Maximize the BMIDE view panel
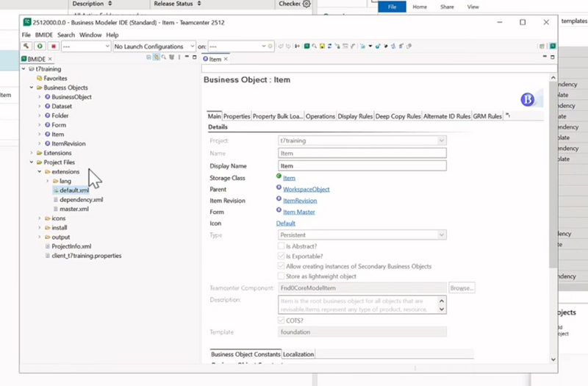Viewport: 588px width, 386px height. tap(194, 57)
